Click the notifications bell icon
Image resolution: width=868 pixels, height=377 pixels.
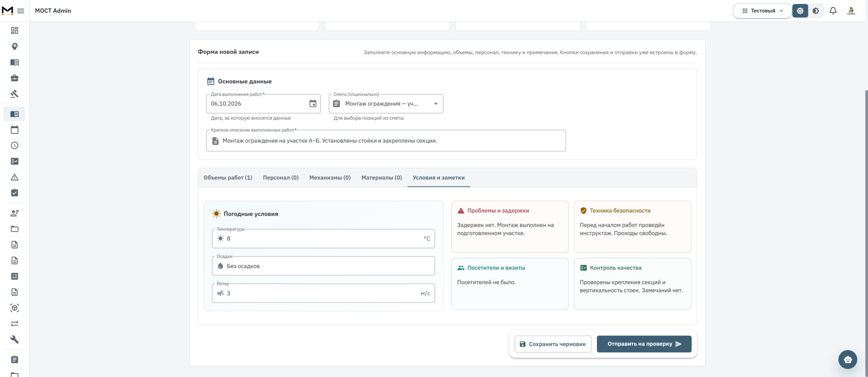(833, 11)
